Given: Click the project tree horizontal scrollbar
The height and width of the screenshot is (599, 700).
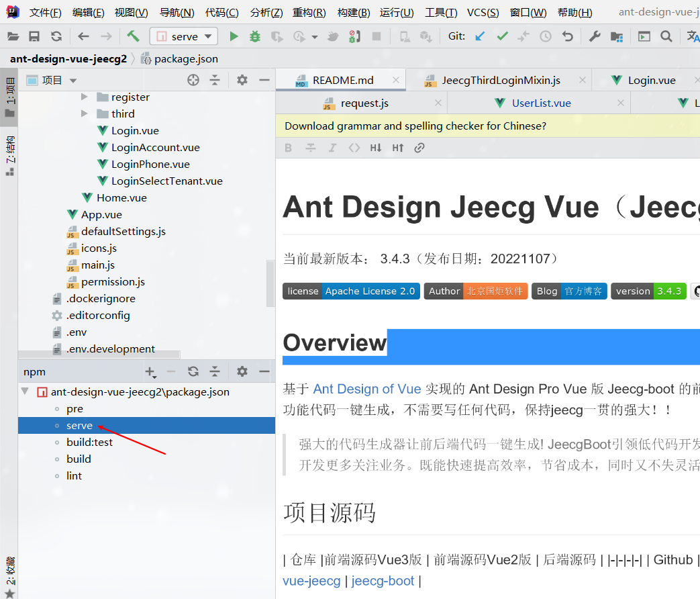Looking at the screenshot, I should pyautogui.click(x=99, y=355).
